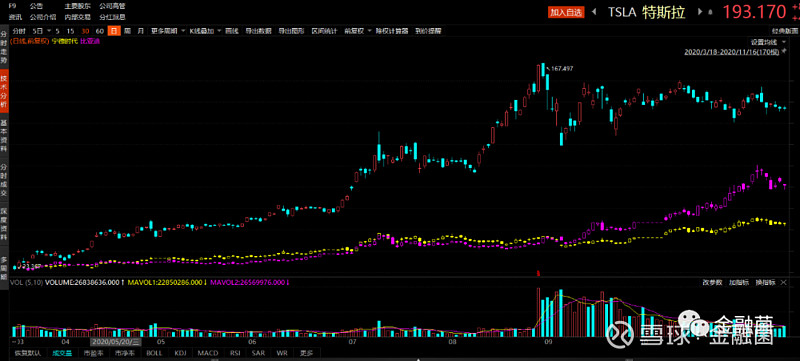Viewport: 800px width, 361px height.
Task: Click 导出数据 export data
Action: (258, 31)
